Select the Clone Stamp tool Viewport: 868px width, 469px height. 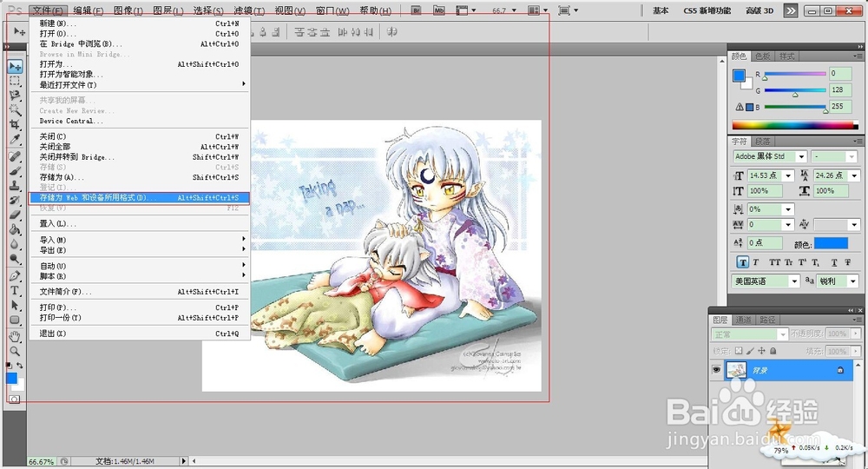[15, 185]
